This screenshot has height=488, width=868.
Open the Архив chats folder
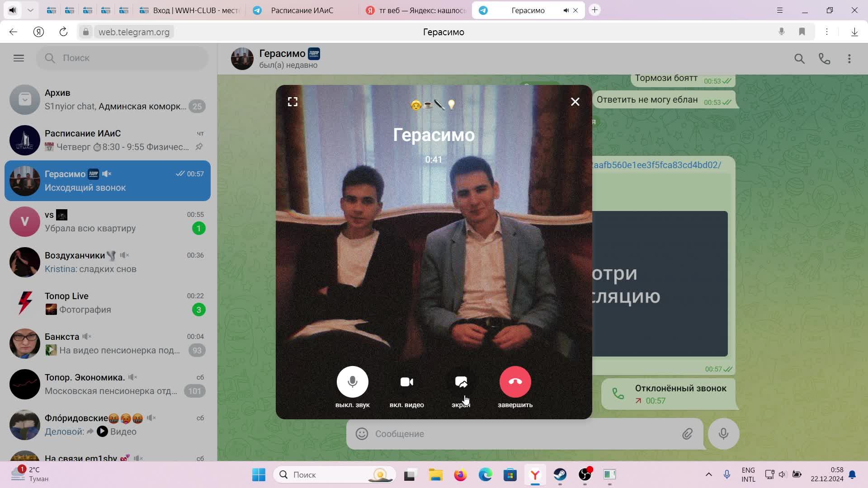click(107, 99)
